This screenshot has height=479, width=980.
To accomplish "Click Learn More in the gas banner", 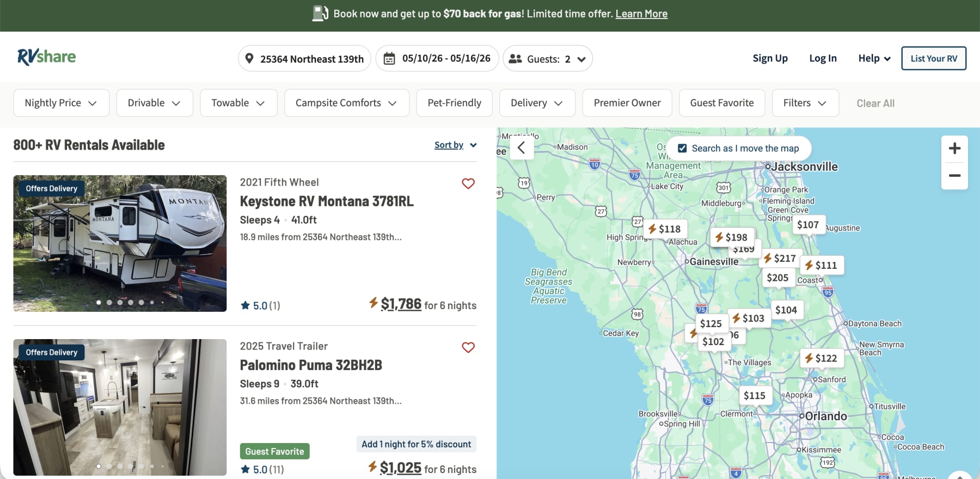I will tap(641, 14).
